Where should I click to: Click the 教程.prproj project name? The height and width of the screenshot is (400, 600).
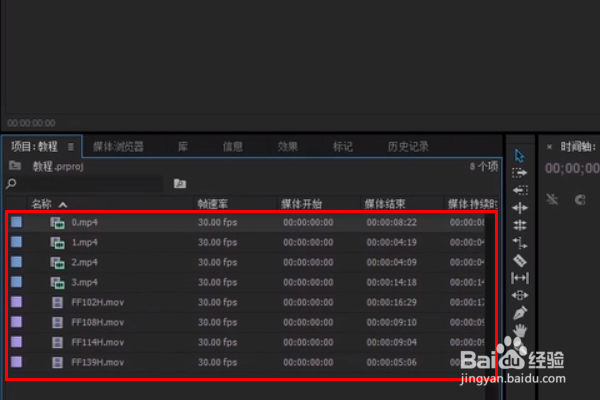click(58, 167)
